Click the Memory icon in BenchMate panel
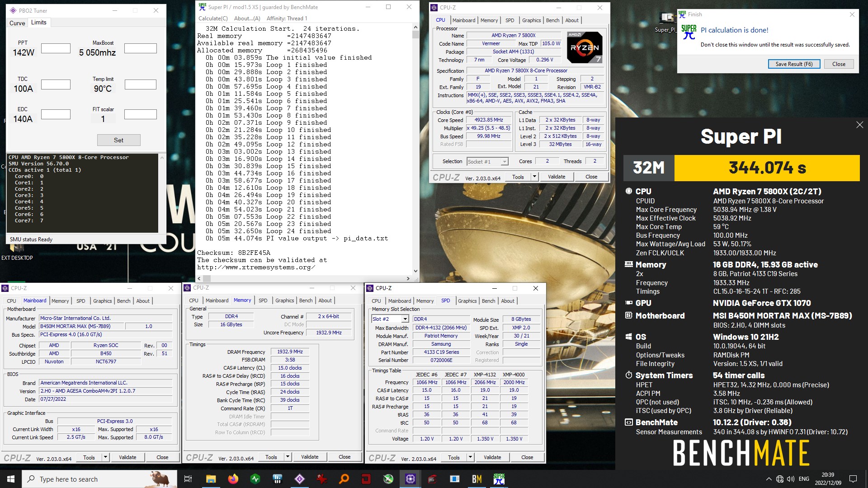Image resolution: width=868 pixels, height=488 pixels. (x=628, y=264)
